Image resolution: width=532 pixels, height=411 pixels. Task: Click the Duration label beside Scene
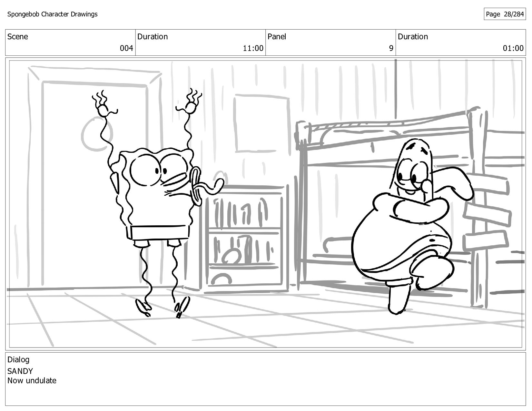point(153,37)
